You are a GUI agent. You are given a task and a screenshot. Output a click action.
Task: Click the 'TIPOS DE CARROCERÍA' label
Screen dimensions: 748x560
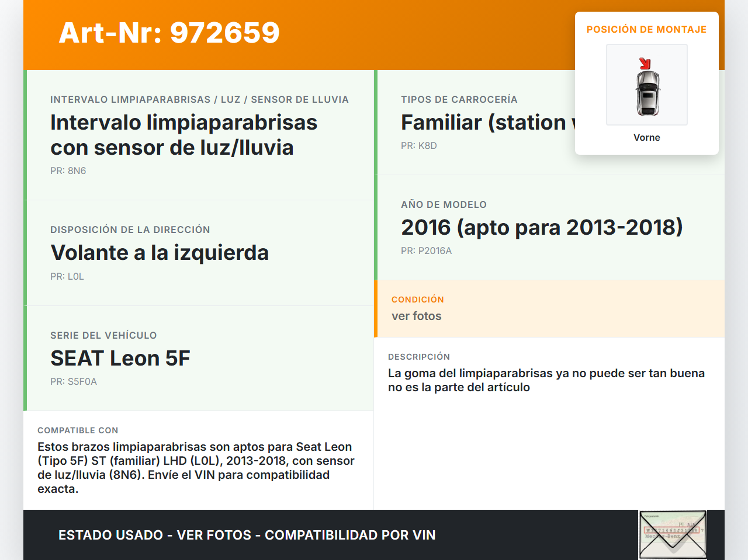pyautogui.click(x=459, y=99)
